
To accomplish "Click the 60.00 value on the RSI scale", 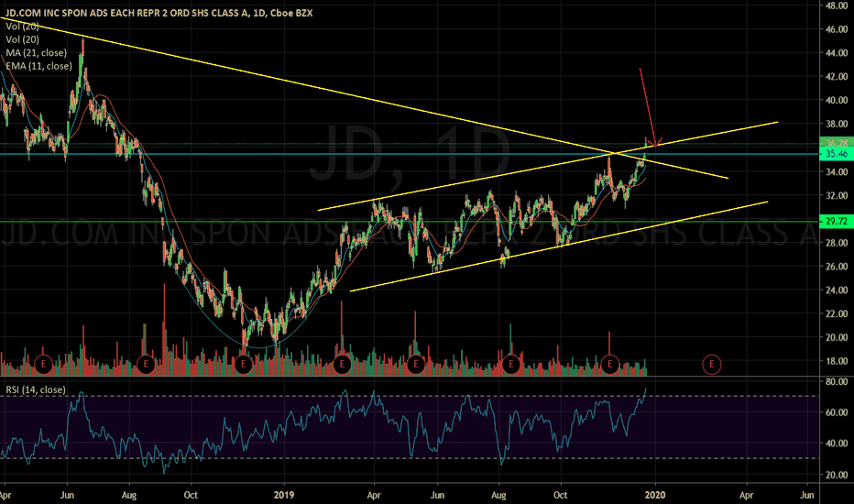I will (x=837, y=412).
